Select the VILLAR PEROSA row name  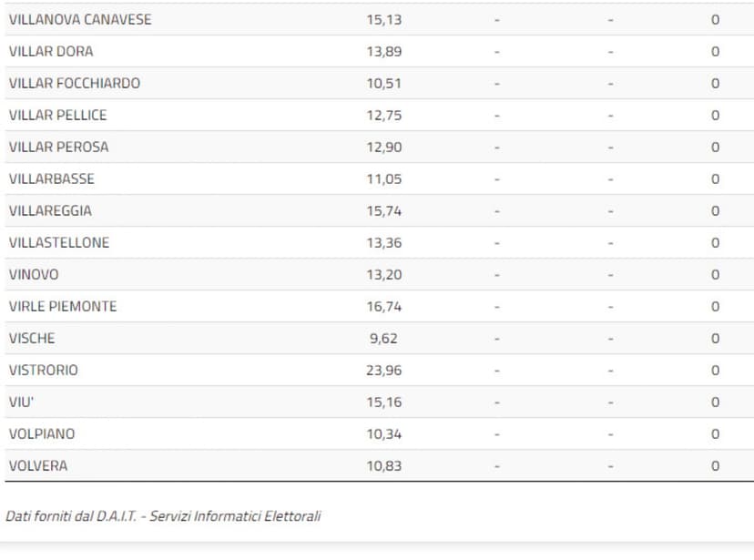click(58, 147)
